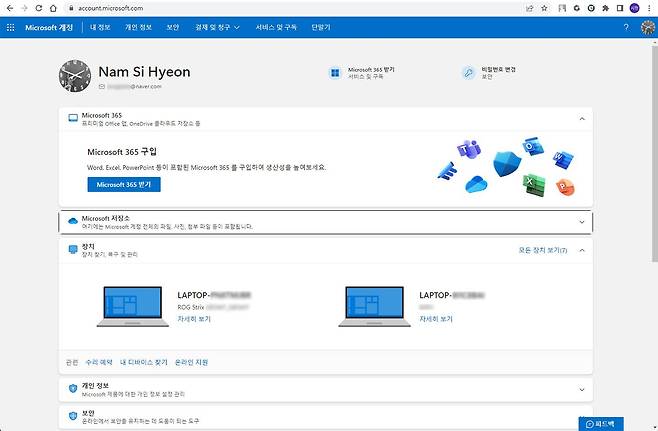Click the ROG Strix laptop image

click(x=133, y=306)
